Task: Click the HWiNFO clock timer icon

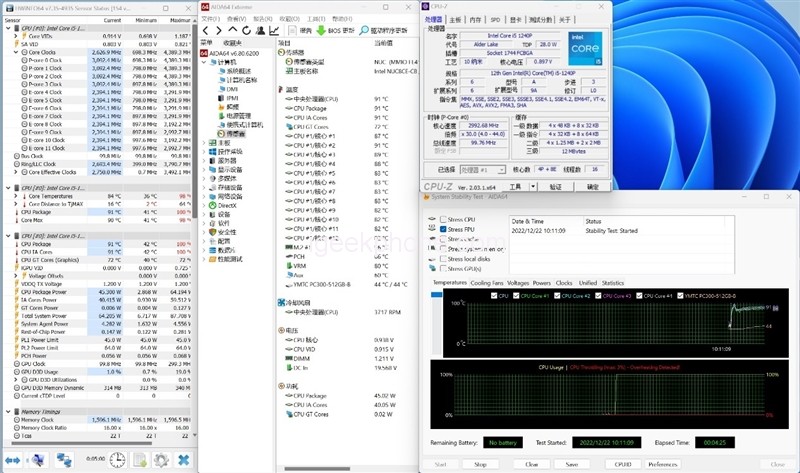Action: tap(117, 459)
